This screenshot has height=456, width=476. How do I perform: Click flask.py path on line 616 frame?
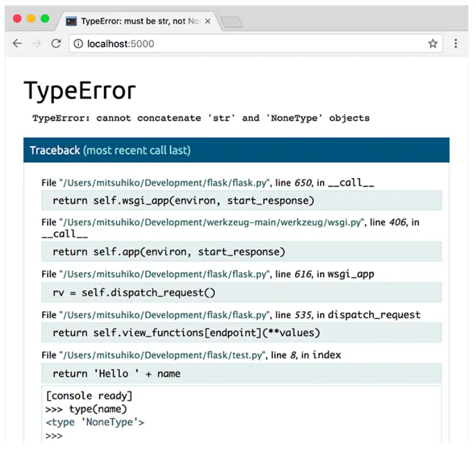point(164,274)
